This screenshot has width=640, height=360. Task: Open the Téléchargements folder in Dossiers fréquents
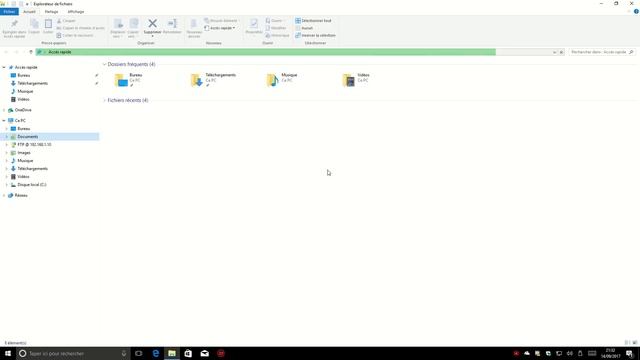coord(213,80)
